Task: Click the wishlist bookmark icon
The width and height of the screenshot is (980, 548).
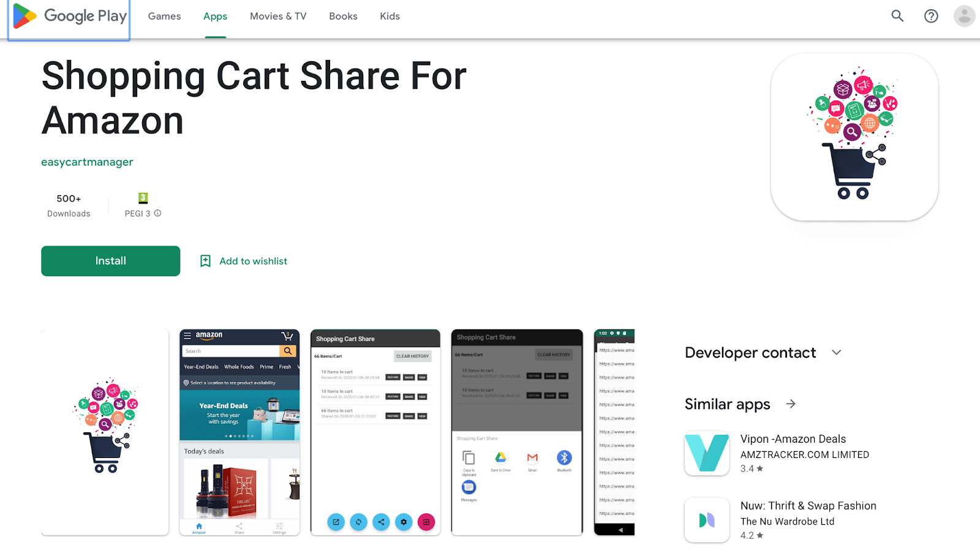Action: click(205, 261)
